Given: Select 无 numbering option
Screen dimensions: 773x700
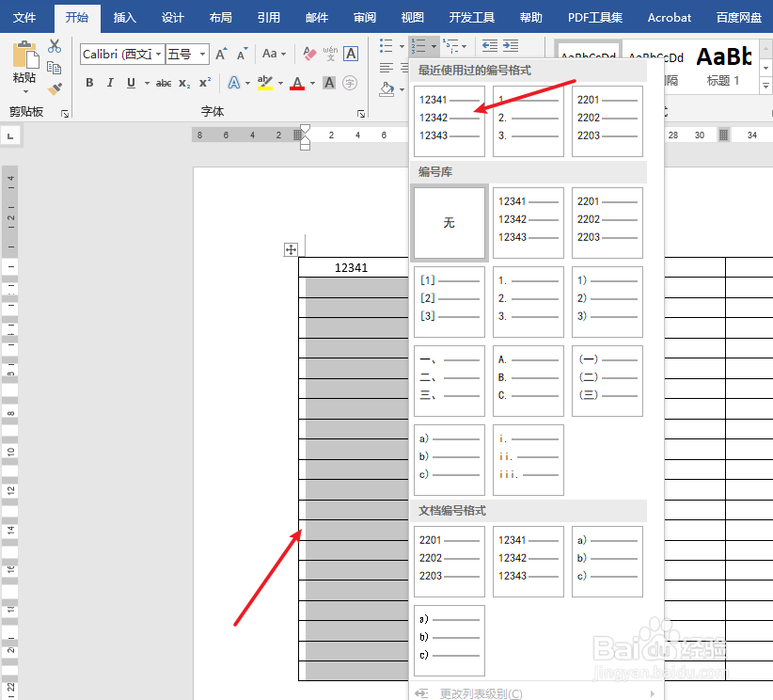Looking at the screenshot, I should click(x=450, y=223).
